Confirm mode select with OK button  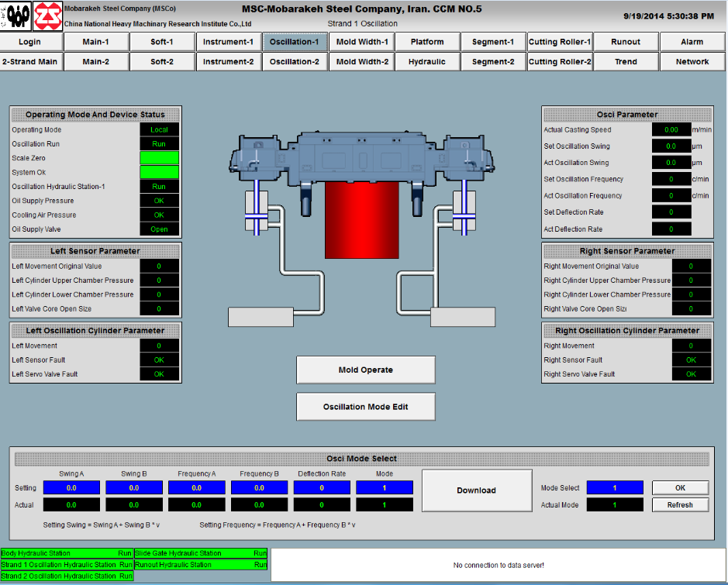(680, 488)
